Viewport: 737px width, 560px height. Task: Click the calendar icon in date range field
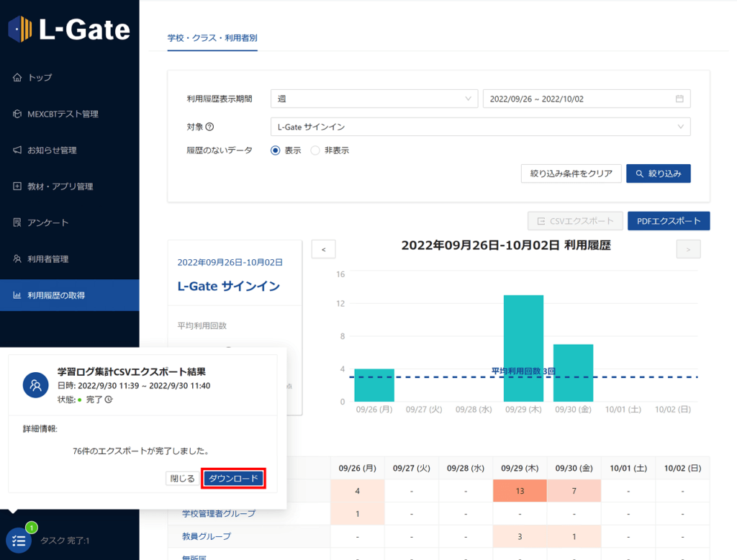(679, 99)
